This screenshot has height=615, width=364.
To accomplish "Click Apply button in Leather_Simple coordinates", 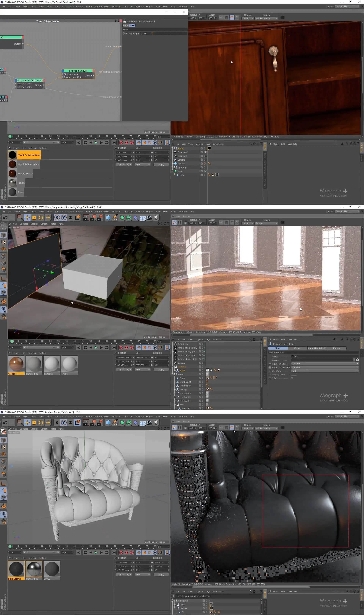I will coord(161,575).
